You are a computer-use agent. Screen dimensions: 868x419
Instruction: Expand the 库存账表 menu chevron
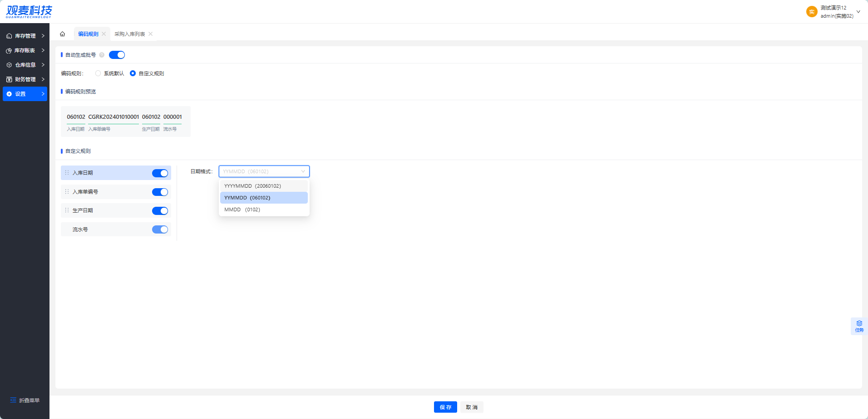click(x=43, y=50)
